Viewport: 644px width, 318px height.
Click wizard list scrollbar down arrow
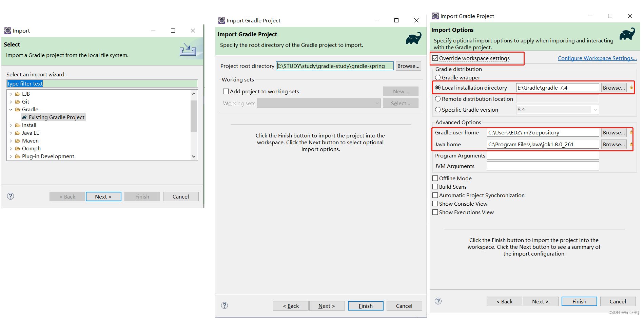point(194,156)
